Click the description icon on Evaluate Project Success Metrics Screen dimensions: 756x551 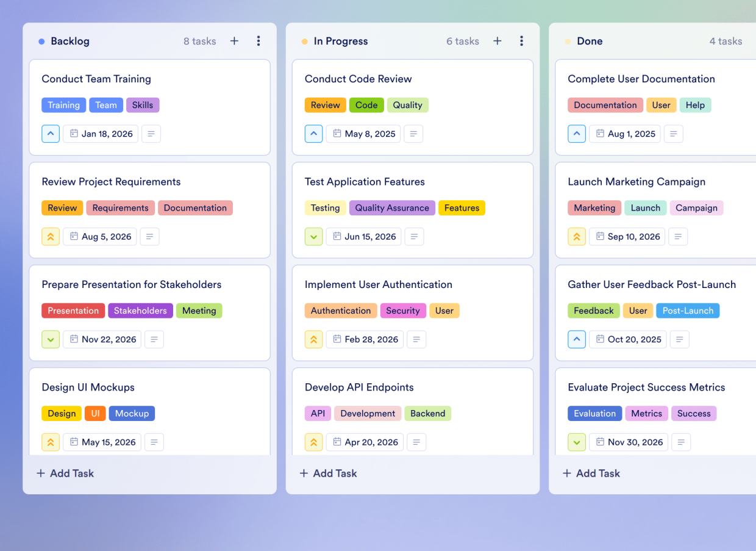[x=681, y=442]
